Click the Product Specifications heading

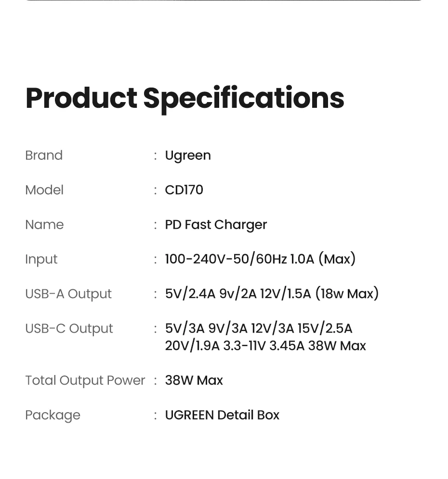click(x=184, y=98)
